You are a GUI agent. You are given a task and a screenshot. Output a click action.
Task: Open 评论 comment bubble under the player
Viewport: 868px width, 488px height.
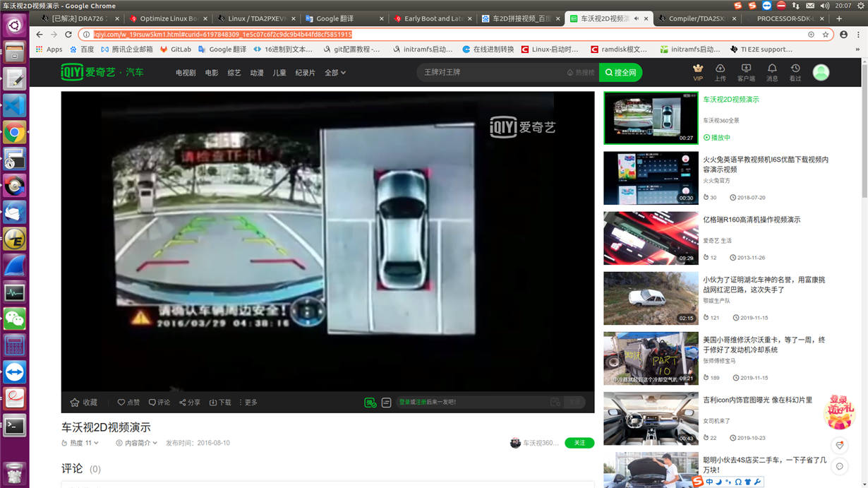159,403
